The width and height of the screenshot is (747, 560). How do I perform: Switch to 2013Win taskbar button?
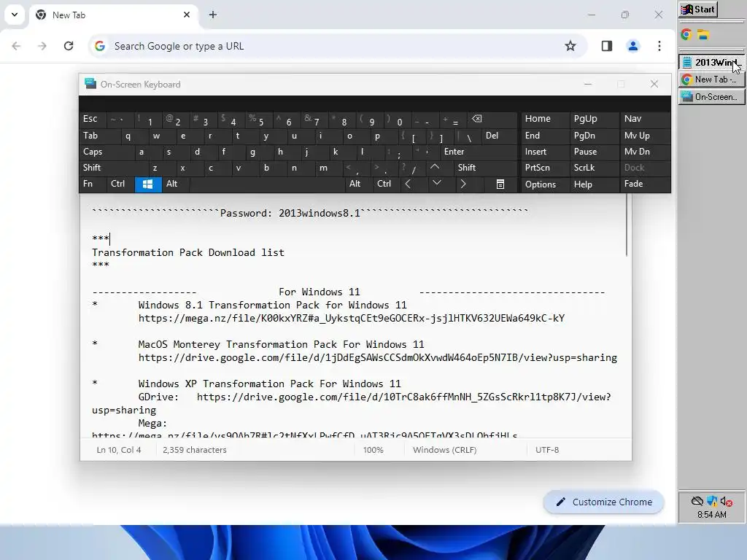[711, 63]
